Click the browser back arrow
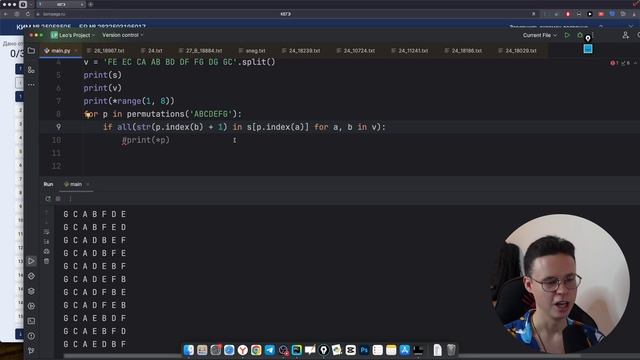The width and height of the screenshot is (640, 360). tap(5, 14)
